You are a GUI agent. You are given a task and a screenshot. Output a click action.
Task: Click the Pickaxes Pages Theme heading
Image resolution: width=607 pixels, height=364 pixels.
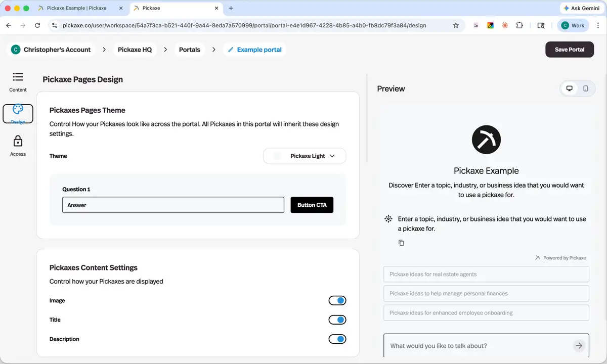point(88,110)
